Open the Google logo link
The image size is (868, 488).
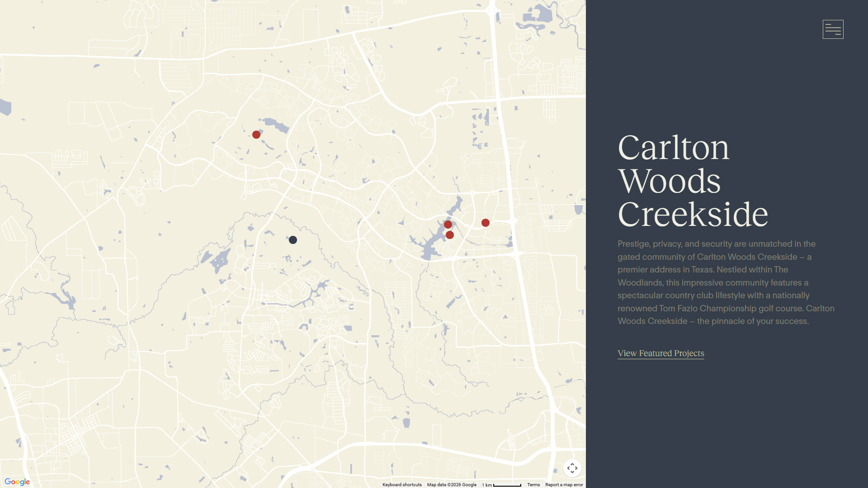[x=17, y=482]
